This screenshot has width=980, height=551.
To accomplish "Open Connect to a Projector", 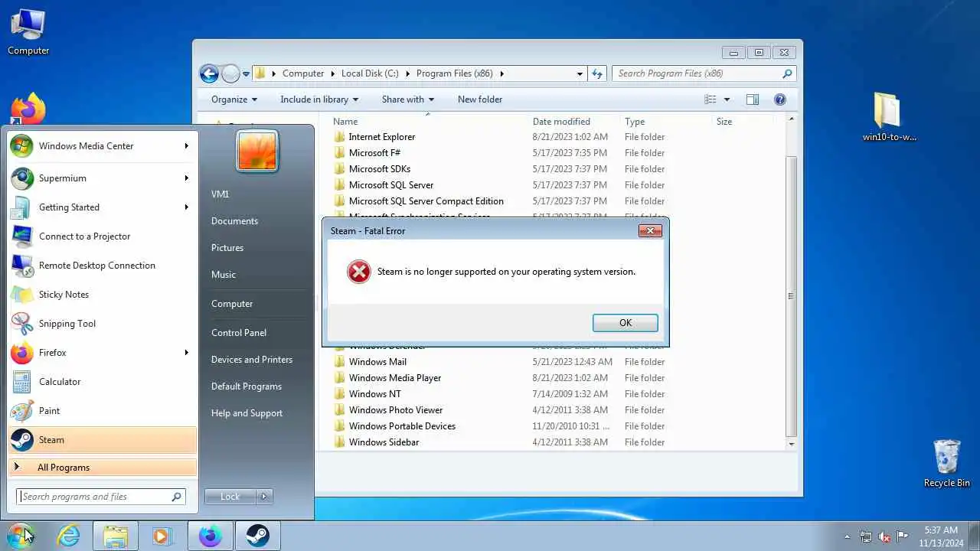I will click(x=102, y=236).
